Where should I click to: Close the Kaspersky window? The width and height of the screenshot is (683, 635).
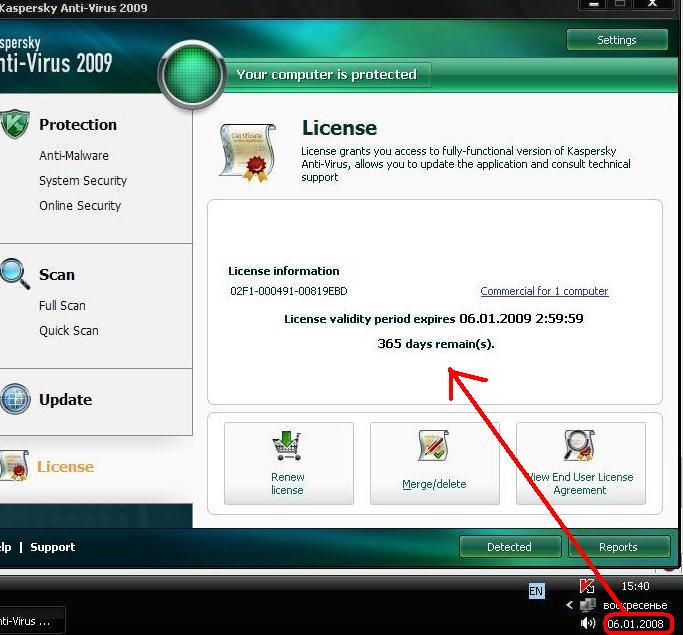point(653,4)
